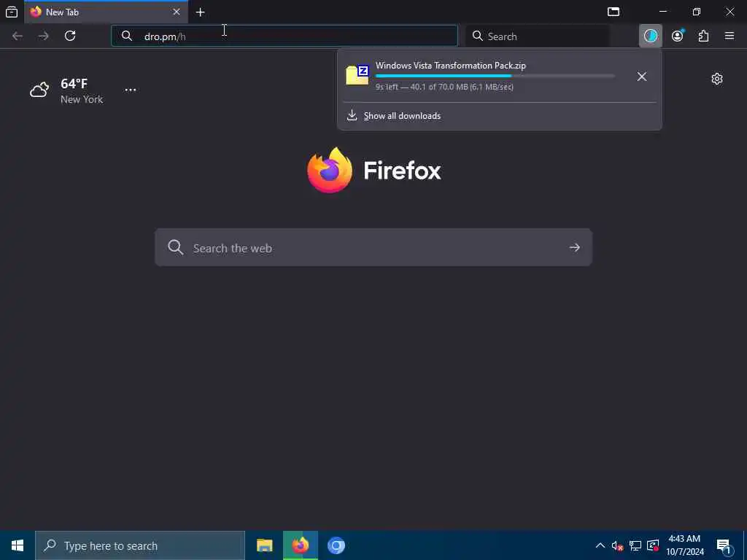
Task: Open File Explorer from the taskbar
Action: point(264,545)
